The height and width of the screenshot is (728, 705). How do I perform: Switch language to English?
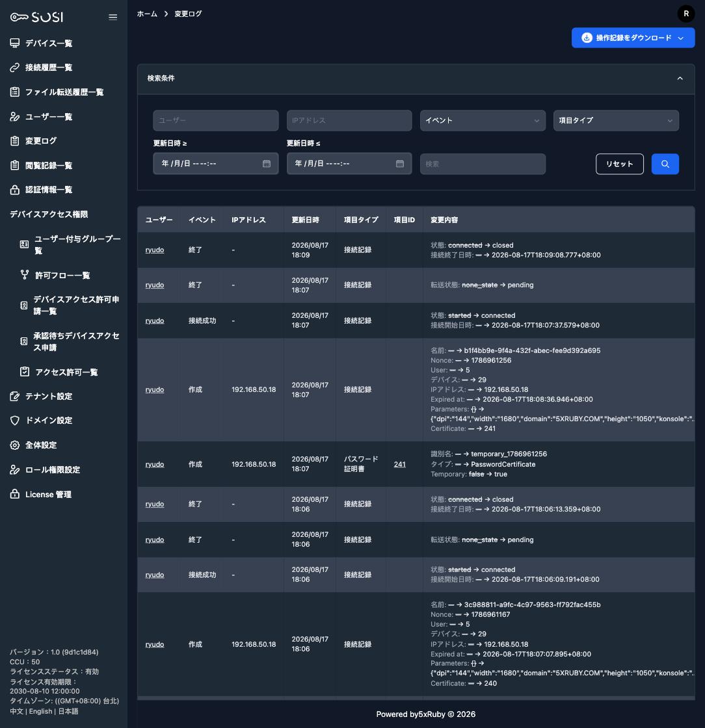point(40,711)
